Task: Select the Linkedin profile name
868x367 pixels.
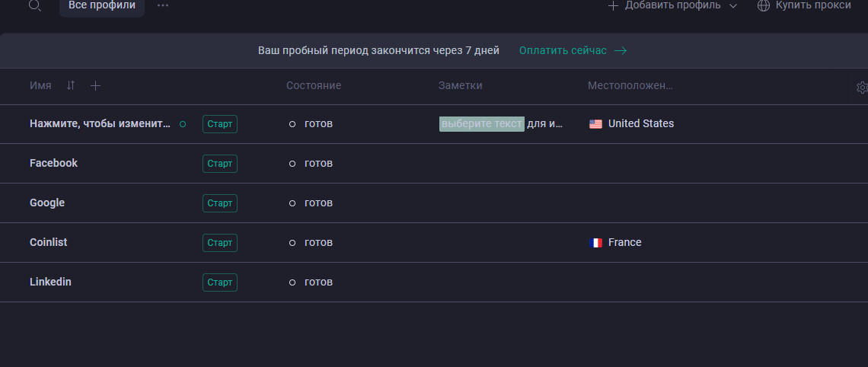Action: click(x=50, y=282)
